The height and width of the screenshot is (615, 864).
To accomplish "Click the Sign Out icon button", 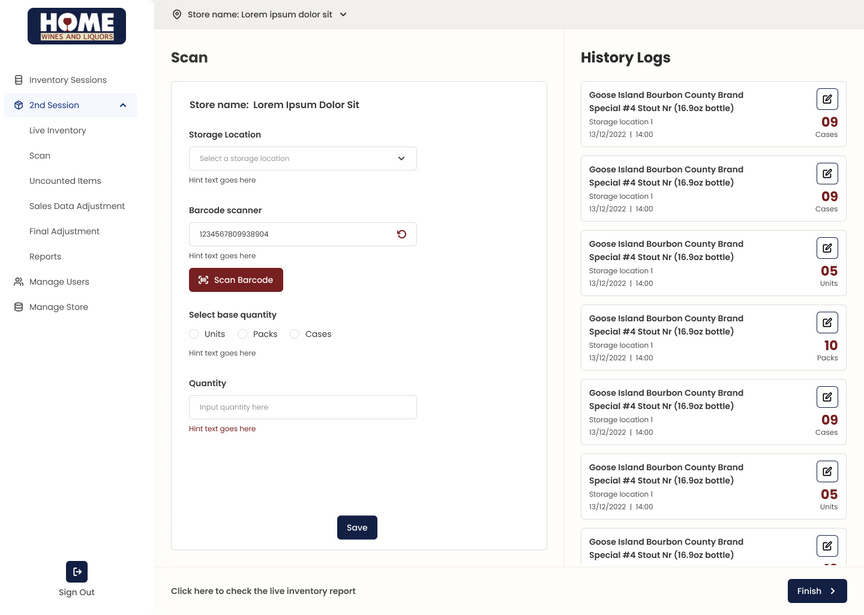I will pyautogui.click(x=77, y=571).
